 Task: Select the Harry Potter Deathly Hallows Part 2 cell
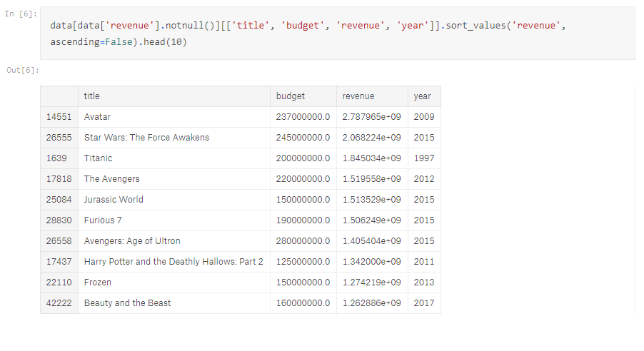pos(174,262)
